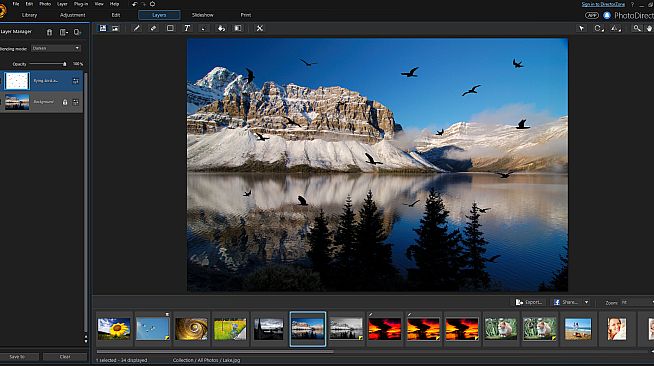This screenshot has width=654, height=366.
Task: Open the Blending mode dropdown
Action: (x=56, y=48)
